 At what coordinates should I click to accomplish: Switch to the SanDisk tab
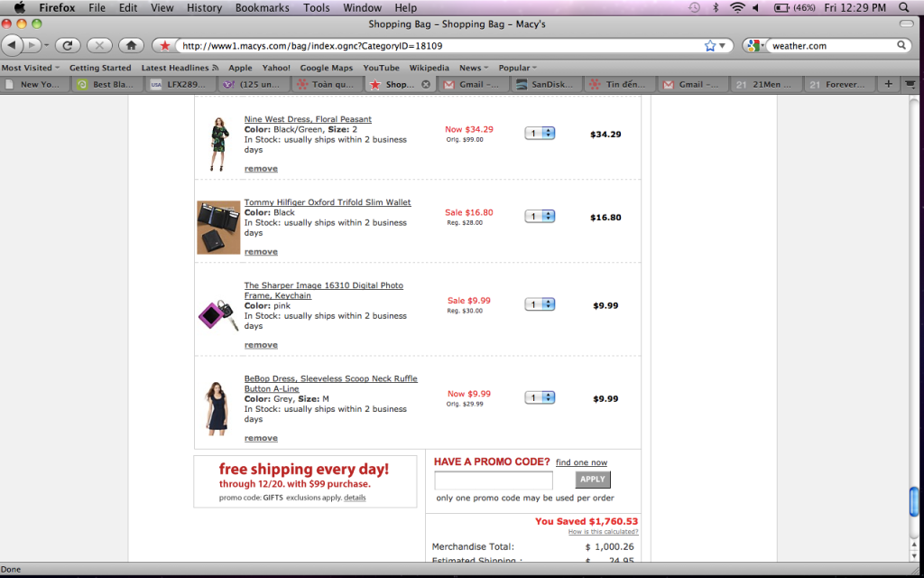pos(547,84)
